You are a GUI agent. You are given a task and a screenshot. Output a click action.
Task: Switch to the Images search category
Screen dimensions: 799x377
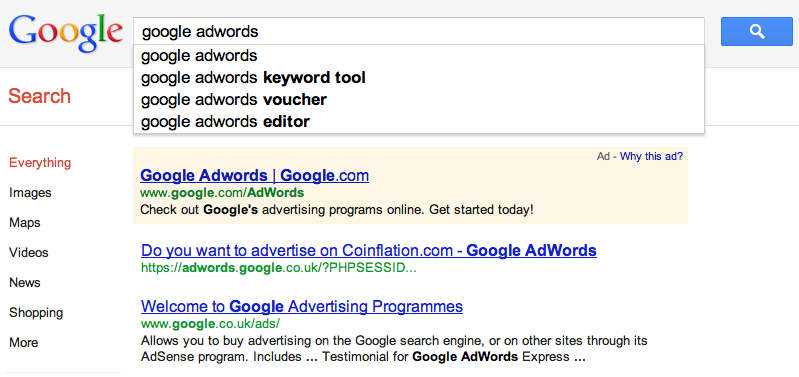pyautogui.click(x=30, y=193)
